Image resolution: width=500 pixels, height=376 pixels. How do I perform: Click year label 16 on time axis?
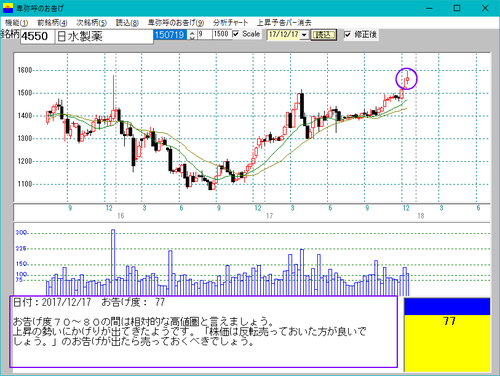(x=120, y=216)
